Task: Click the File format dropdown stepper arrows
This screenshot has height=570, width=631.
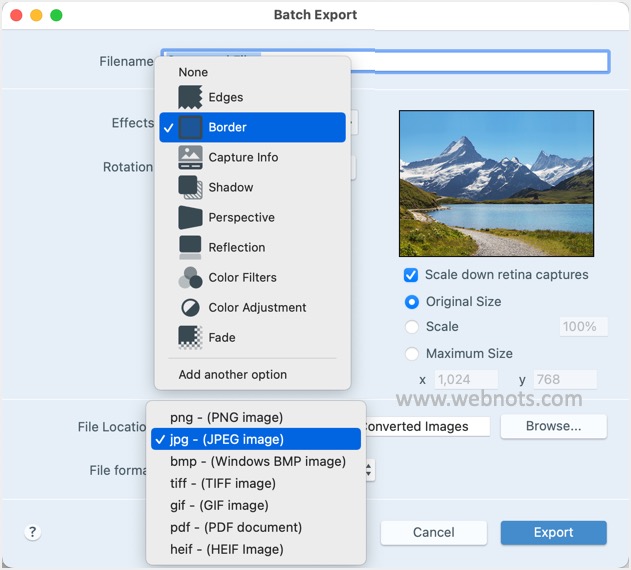Action: (369, 470)
